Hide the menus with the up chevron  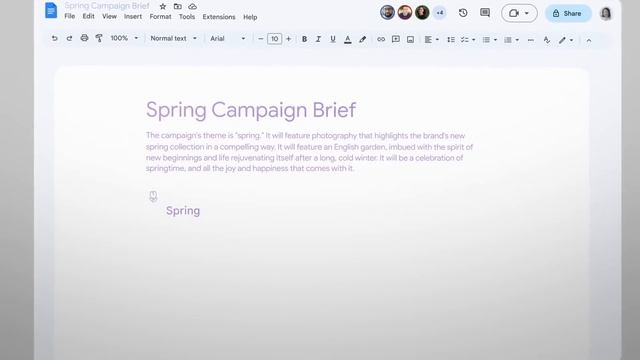point(589,40)
